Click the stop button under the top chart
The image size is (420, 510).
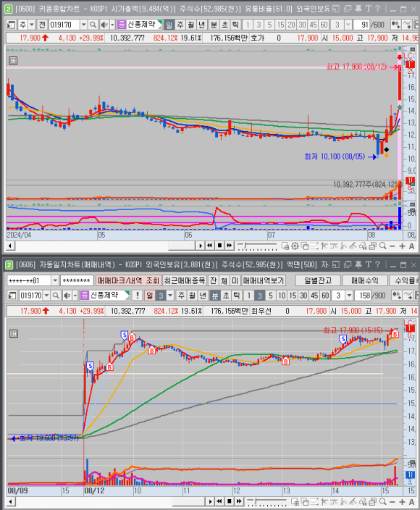219,246
